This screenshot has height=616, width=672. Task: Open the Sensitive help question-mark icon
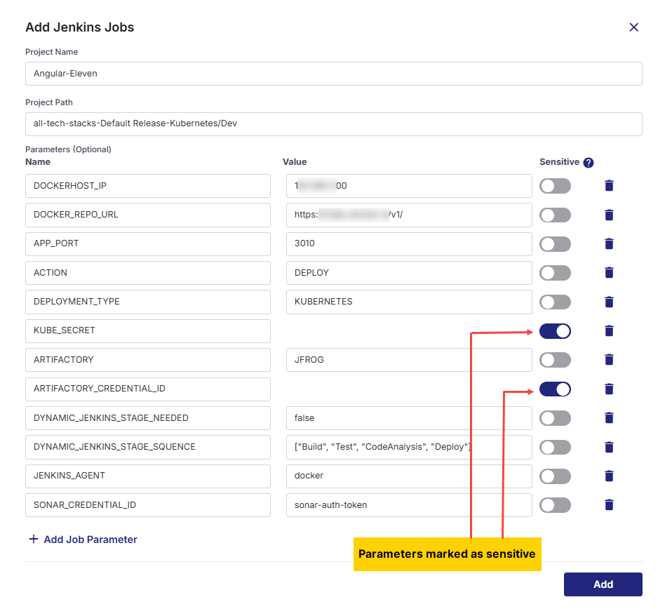589,163
